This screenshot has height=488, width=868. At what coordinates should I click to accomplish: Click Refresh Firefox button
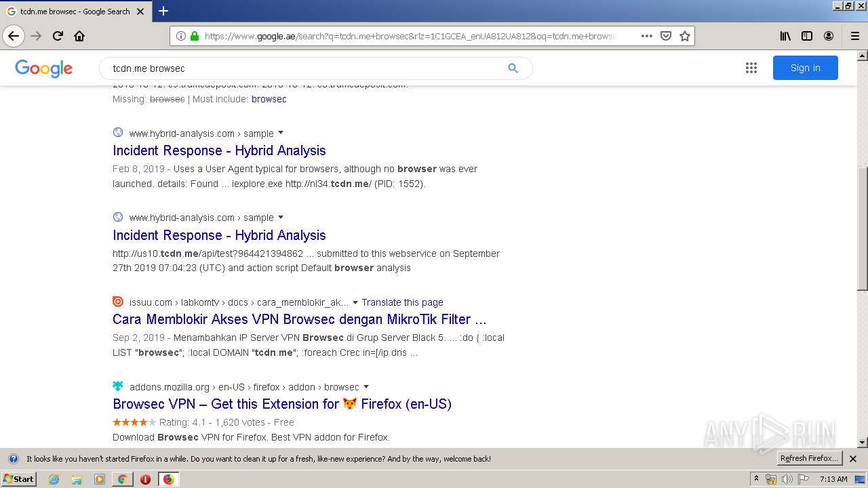[x=810, y=459]
